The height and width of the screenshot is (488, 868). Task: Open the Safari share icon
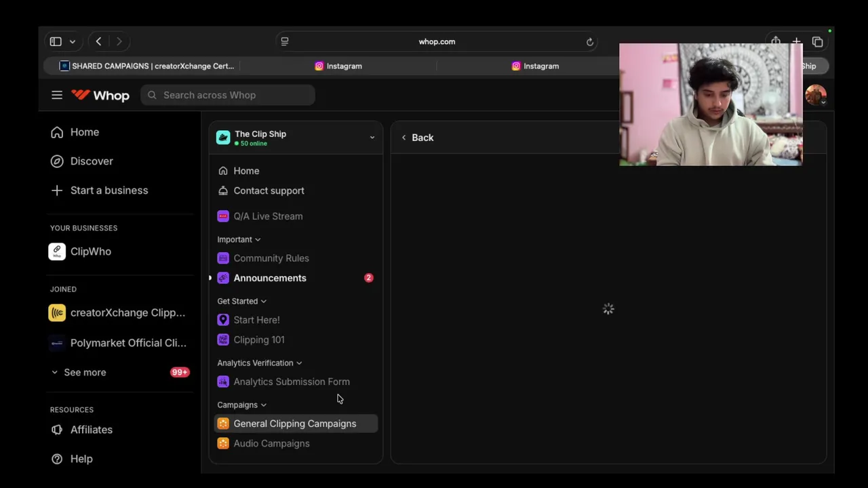[776, 41]
